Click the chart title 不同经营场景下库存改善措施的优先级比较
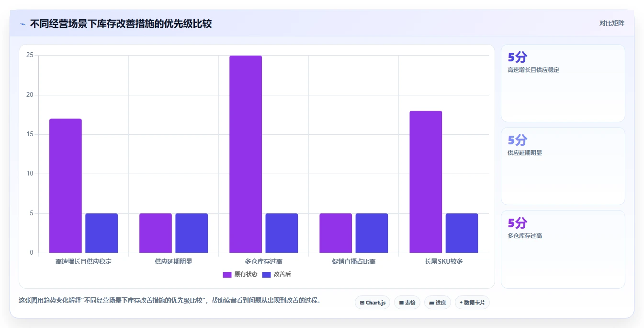 coord(121,23)
